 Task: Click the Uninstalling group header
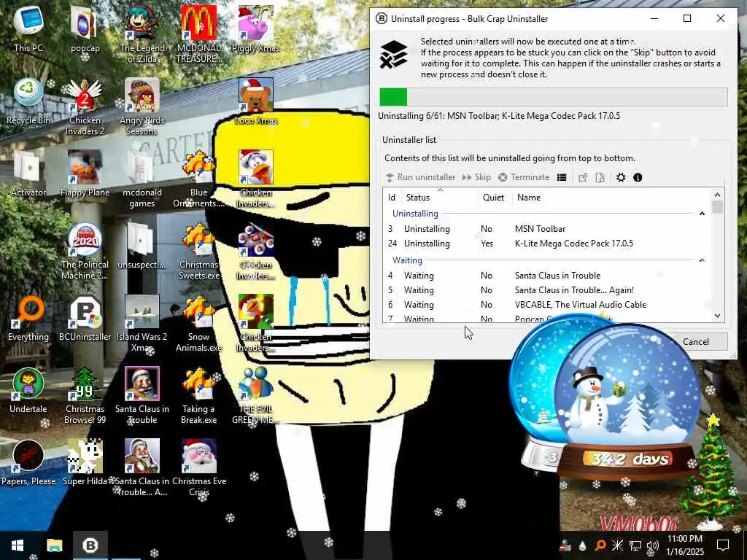coord(415,214)
